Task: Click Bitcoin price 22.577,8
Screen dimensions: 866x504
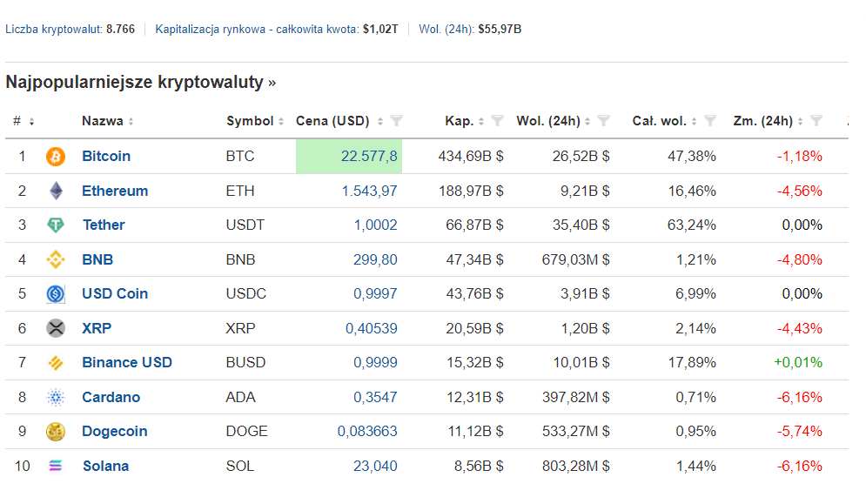Action: [x=369, y=157]
